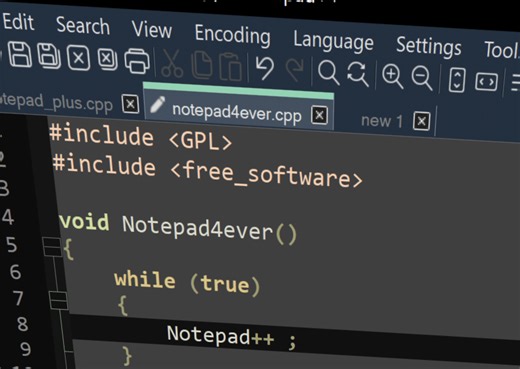Click line number 6 in margin
This screenshot has width=520, height=369.
click(x=15, y=272)
